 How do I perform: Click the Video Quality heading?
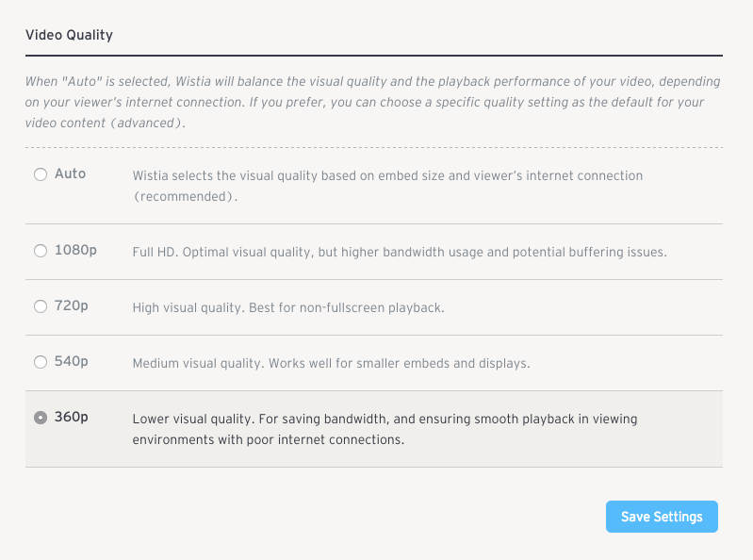tap(69, 35)
